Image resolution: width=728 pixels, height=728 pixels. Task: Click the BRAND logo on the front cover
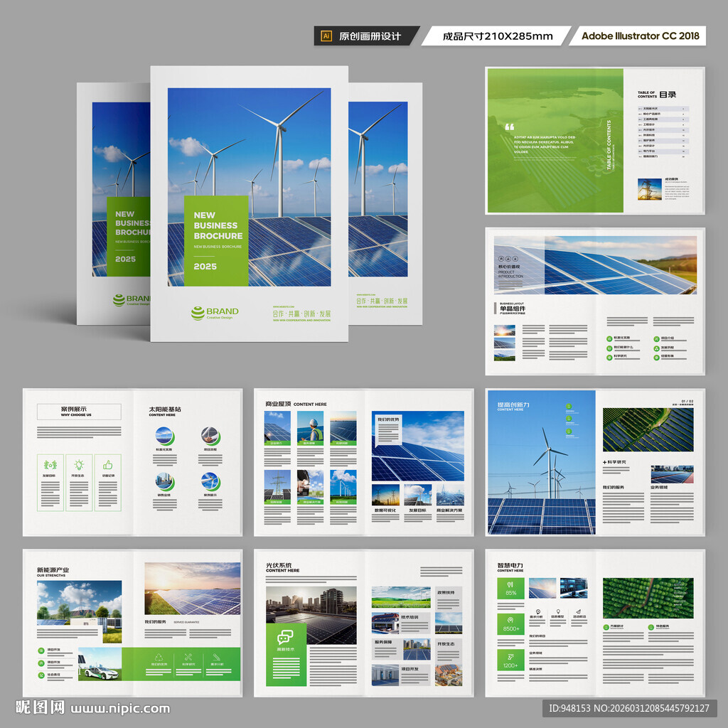[215, 313]
